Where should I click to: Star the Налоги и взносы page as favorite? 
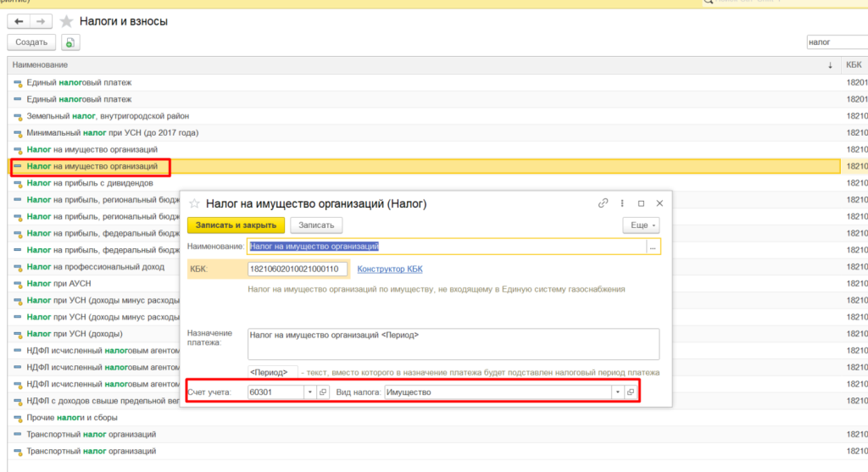(67, 21)
